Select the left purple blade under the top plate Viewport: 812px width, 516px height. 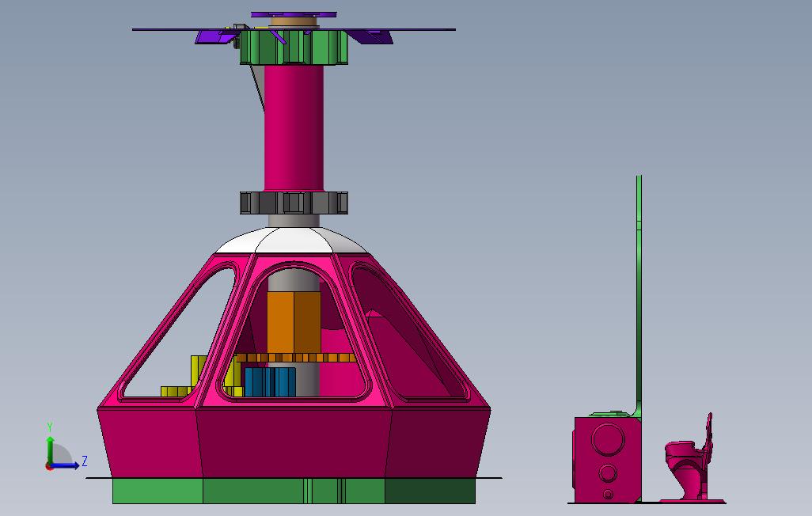click(217, 36)
